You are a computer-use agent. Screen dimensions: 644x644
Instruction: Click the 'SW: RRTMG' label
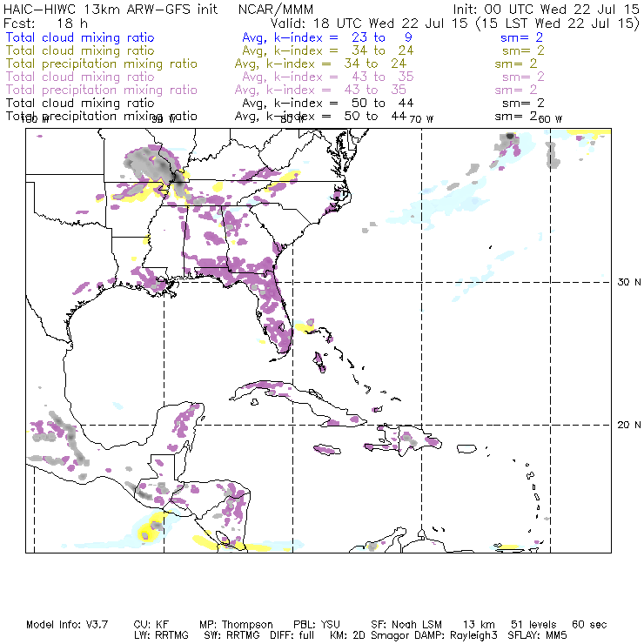[231, 635]
